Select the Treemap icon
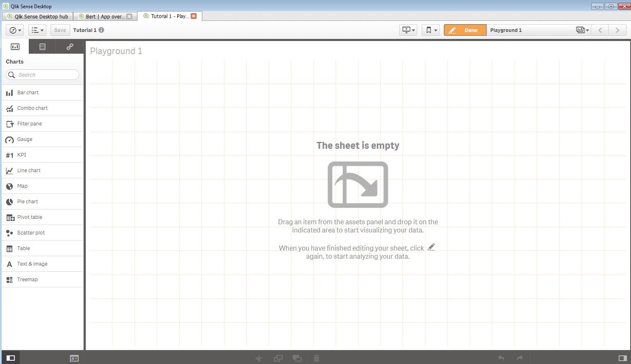The height and width of the screenshot is (364, 631). point(9,280)
